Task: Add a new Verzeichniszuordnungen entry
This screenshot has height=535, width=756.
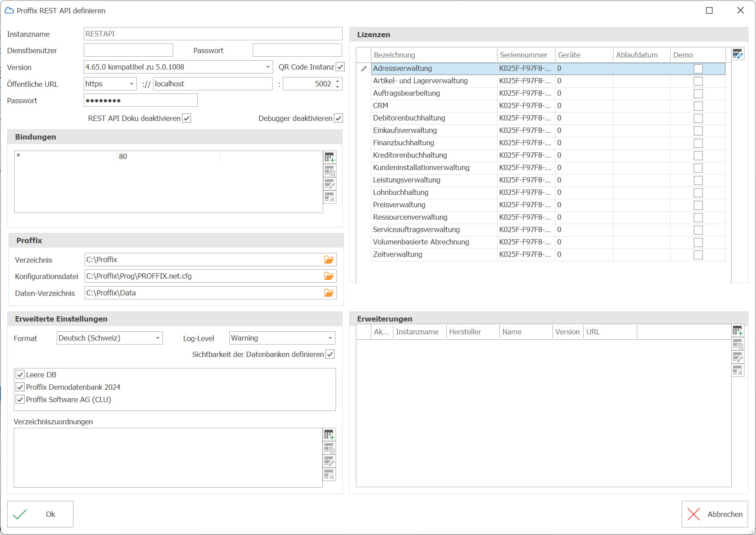Action: click(329, 434)
